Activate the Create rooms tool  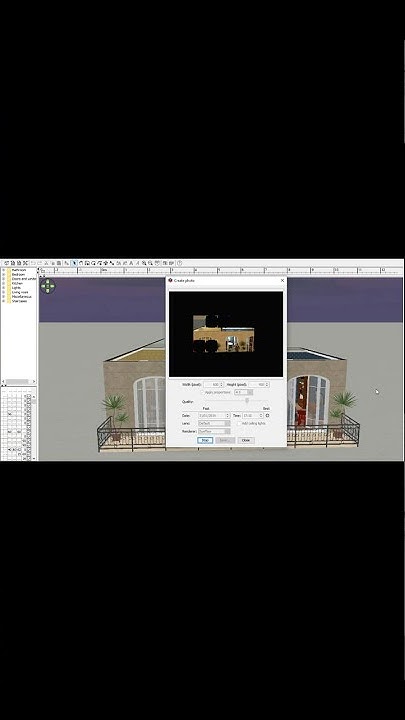coord(93,263)
